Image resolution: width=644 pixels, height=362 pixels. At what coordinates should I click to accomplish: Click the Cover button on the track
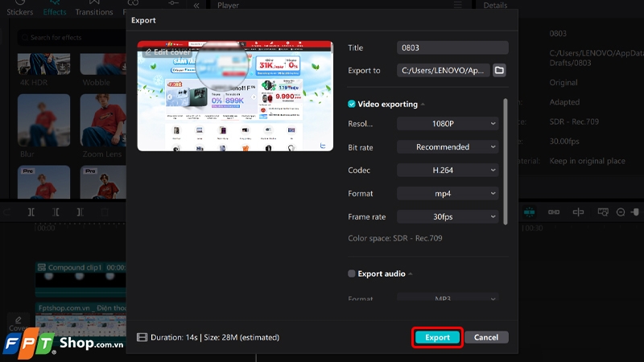coord(18,323)
